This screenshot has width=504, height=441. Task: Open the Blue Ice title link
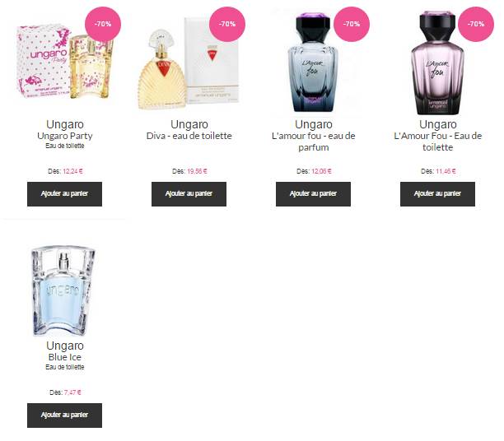64,357
